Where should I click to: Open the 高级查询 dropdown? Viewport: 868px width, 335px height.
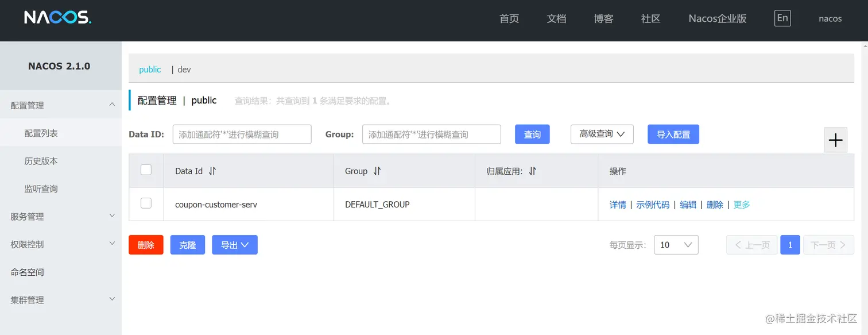point(602,134)
